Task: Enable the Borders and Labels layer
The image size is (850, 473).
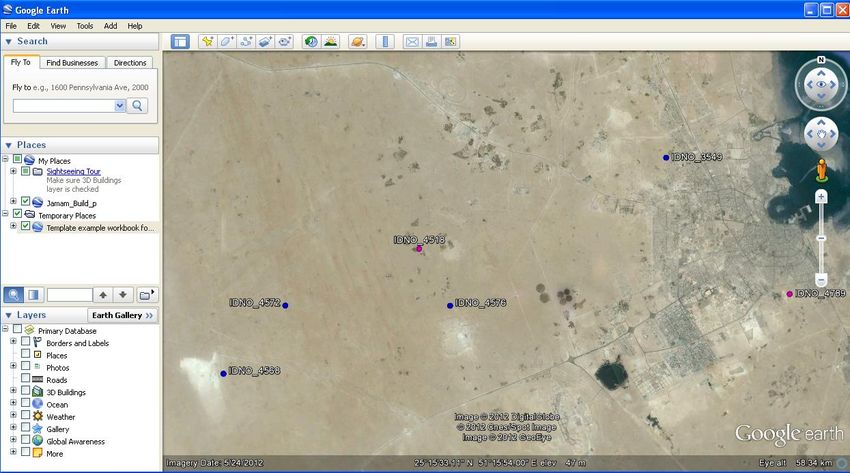Action: [x=25, y=342]
